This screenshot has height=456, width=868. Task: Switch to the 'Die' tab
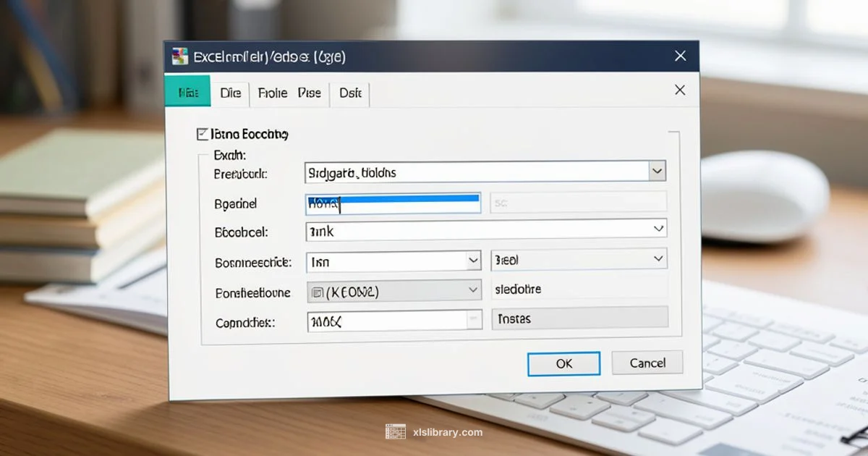(x=229, y=93)
